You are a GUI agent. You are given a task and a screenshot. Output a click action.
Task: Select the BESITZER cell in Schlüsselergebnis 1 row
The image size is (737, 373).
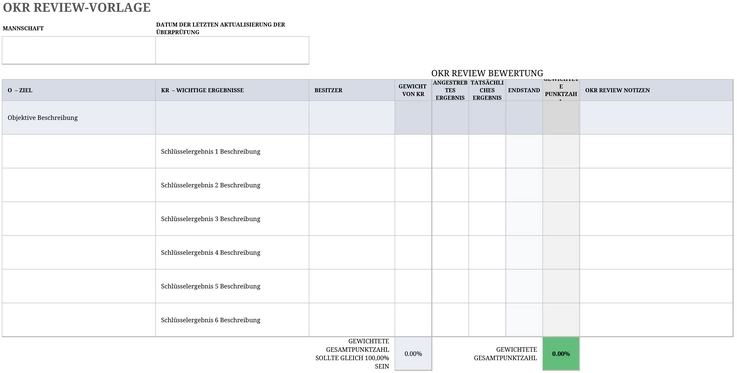[352, 152]
